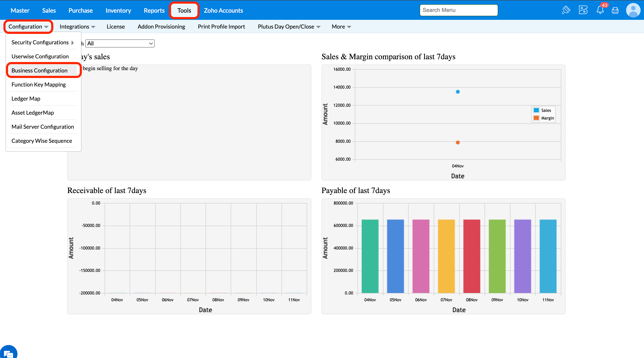644x358 pixels.
Task: Choose Mail Server Configuration option
Action: (43, 127)
